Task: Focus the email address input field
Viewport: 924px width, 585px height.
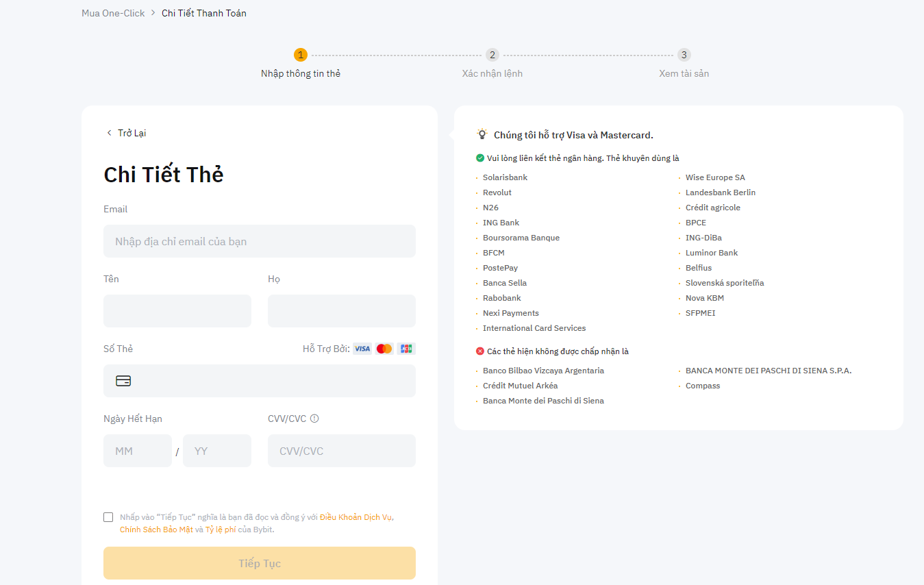Action: click(x=260, y=241)
